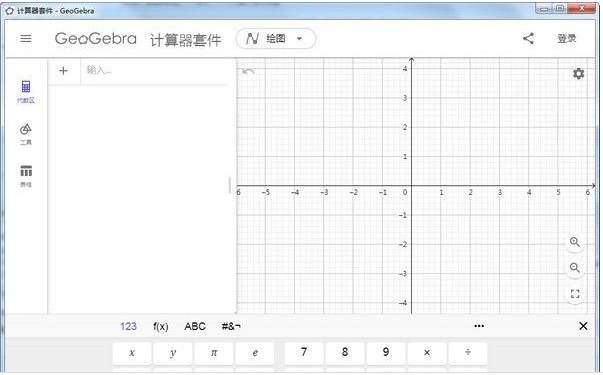This screenshot has height=375, width=603.
Task: Switch to the Tools panel icon
Action: 26,129
